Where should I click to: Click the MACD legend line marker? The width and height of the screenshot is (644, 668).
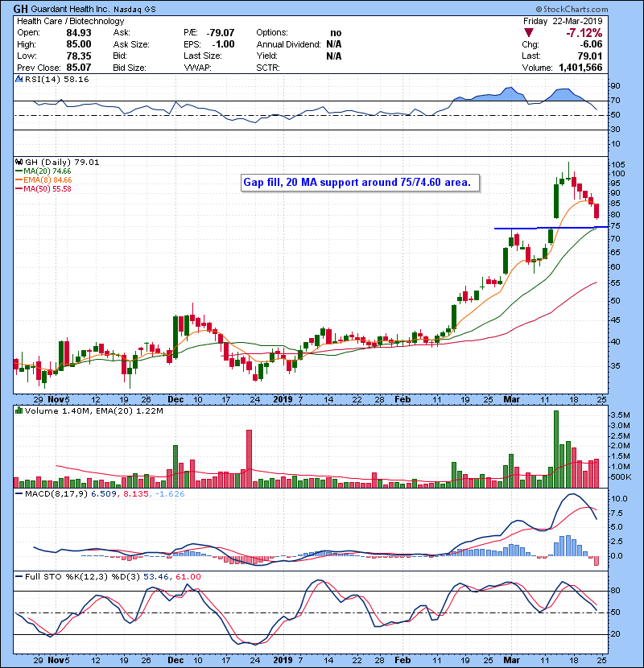tap(19, 494)
